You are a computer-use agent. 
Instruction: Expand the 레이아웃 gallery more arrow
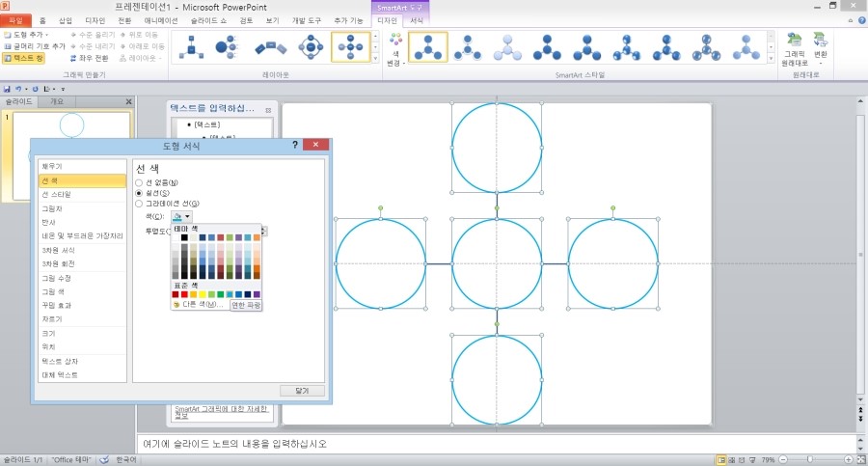click(x=375, y=59)
